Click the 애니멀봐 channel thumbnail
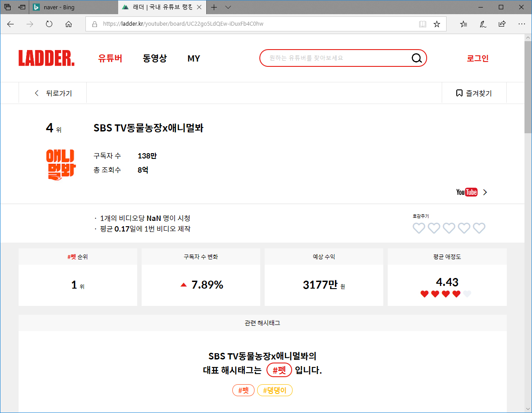 61,165
